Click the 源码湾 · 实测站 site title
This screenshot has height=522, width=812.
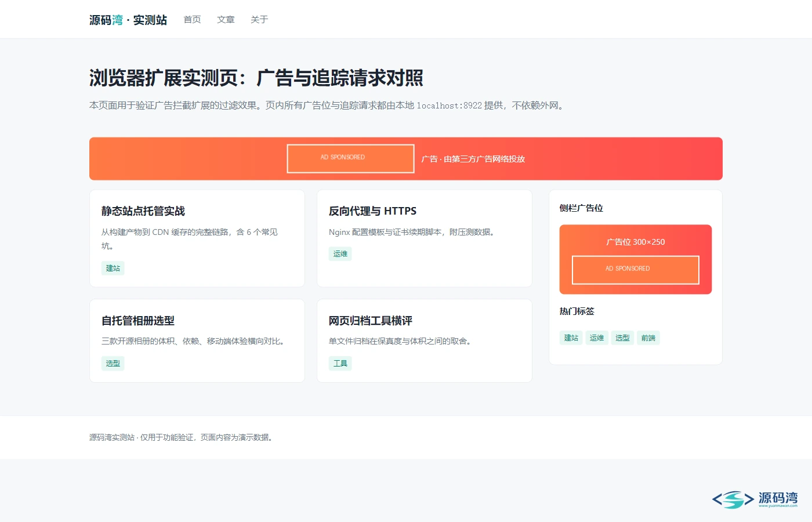[x=128, y=20]
